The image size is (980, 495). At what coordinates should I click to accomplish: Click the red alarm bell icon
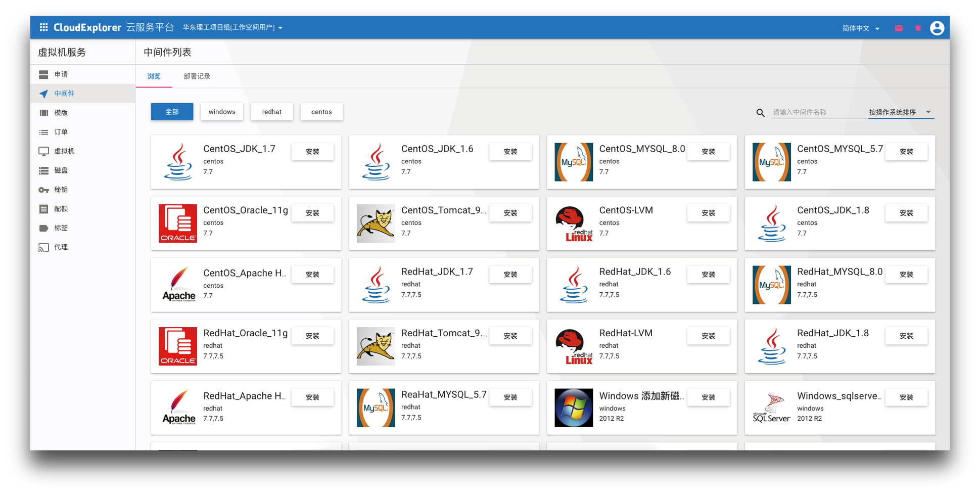point(918,28)
